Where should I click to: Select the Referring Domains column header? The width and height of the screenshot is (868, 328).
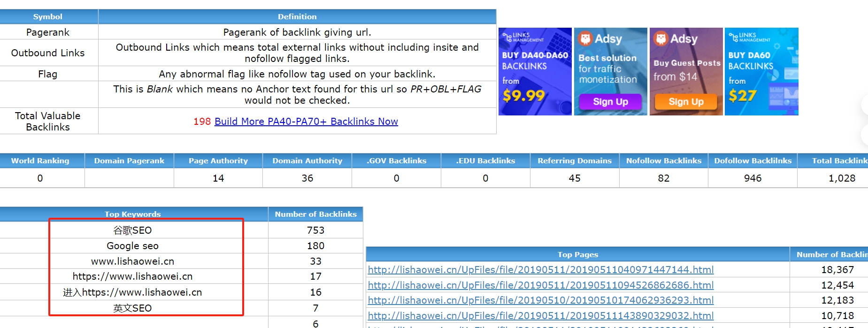pos(574,160)
